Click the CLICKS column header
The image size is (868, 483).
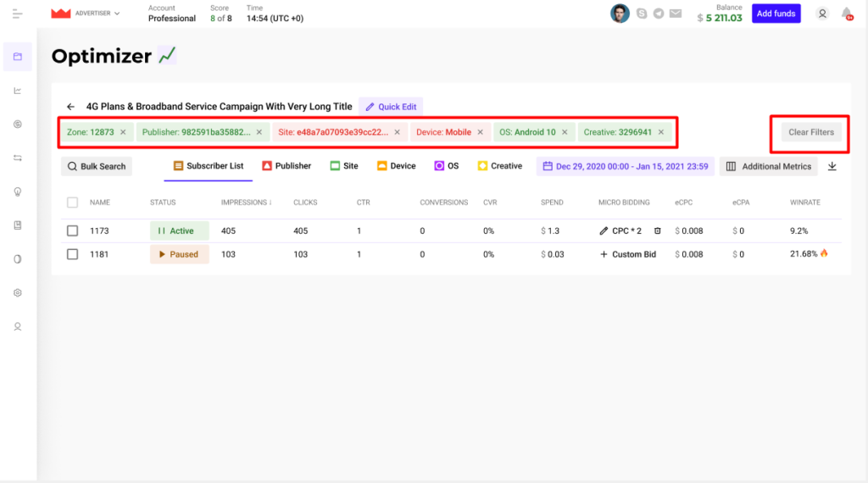pyautogui.click(x=305, y=203)
